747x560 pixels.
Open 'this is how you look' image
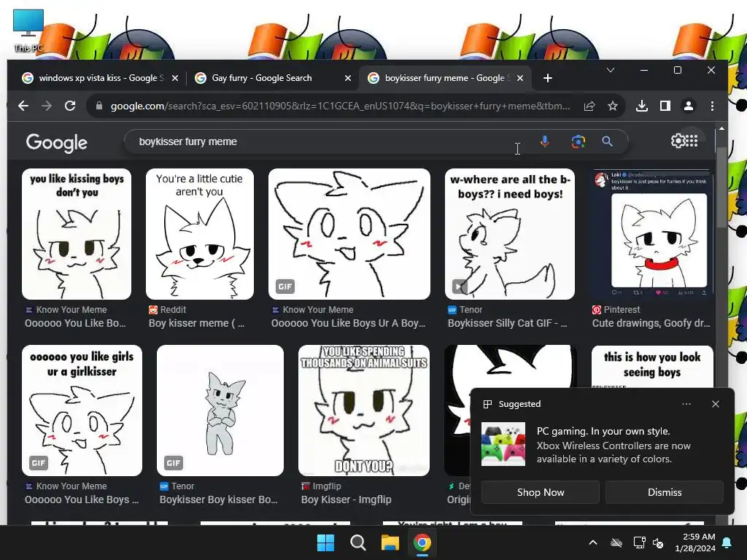point(652,366)
